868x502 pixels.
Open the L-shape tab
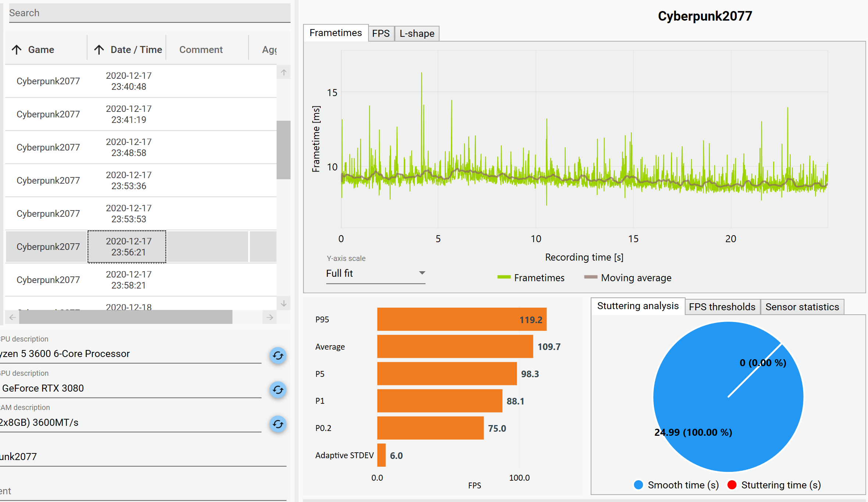pyautogui.click(x=417, y=33)
